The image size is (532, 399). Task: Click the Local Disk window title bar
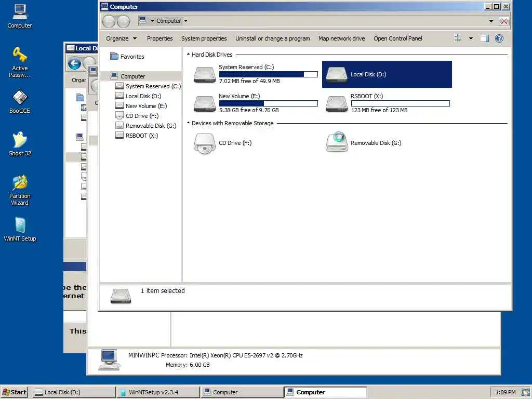[82, 48]
